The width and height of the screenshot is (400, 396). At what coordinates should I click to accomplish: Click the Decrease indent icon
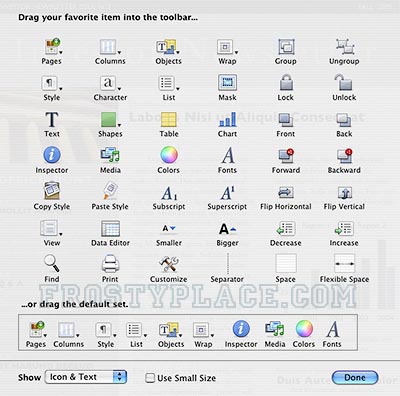click(x=286, y=229)
